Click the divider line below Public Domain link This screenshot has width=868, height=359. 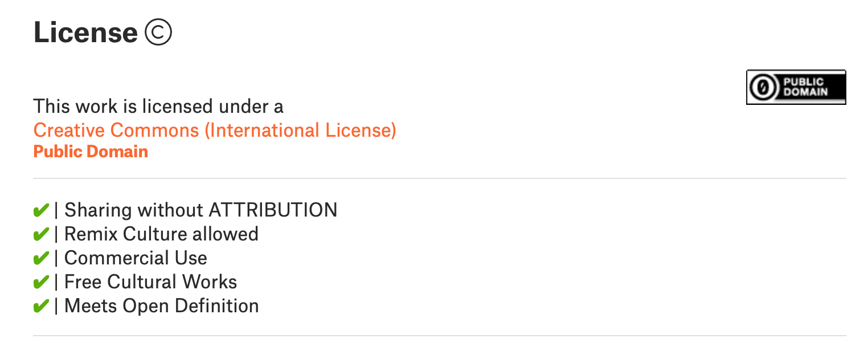tap(439, 178)
